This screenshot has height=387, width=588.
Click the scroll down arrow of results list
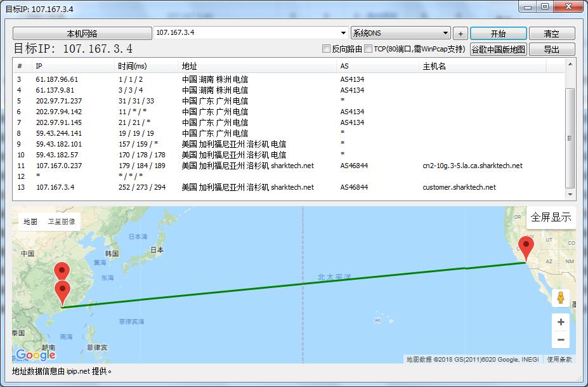[x=570, y=195]
